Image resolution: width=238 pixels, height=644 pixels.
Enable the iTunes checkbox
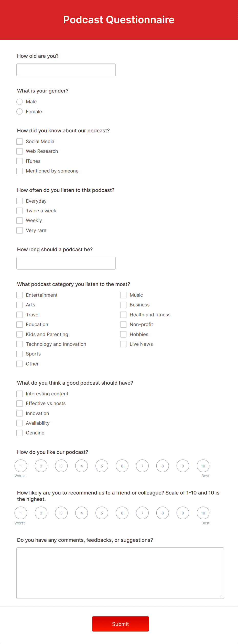pos(19,161)
